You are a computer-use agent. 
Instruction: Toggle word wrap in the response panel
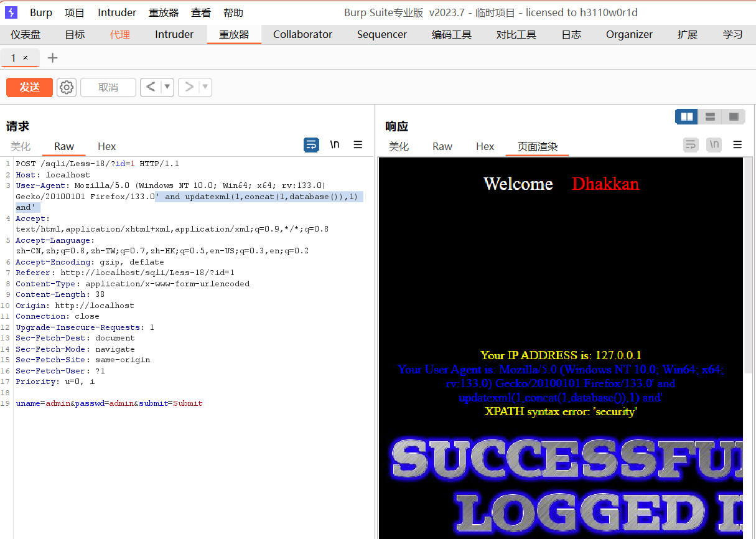click(x=691, y=145)
